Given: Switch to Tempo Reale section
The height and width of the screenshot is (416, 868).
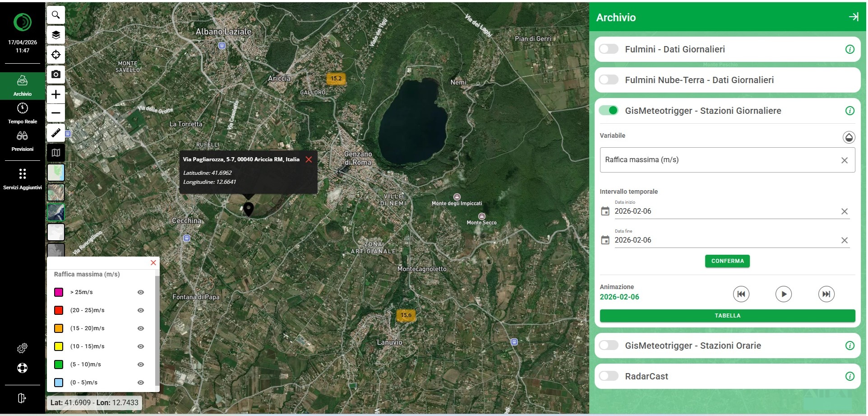Looking at the screenshot, I should pyautogui.click(x=22, y=113).
